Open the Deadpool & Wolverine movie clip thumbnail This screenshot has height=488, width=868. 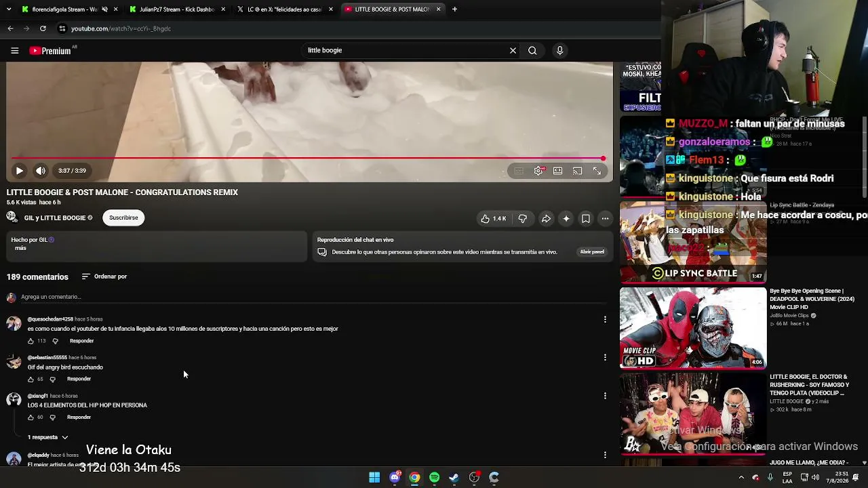click(693, 328)
